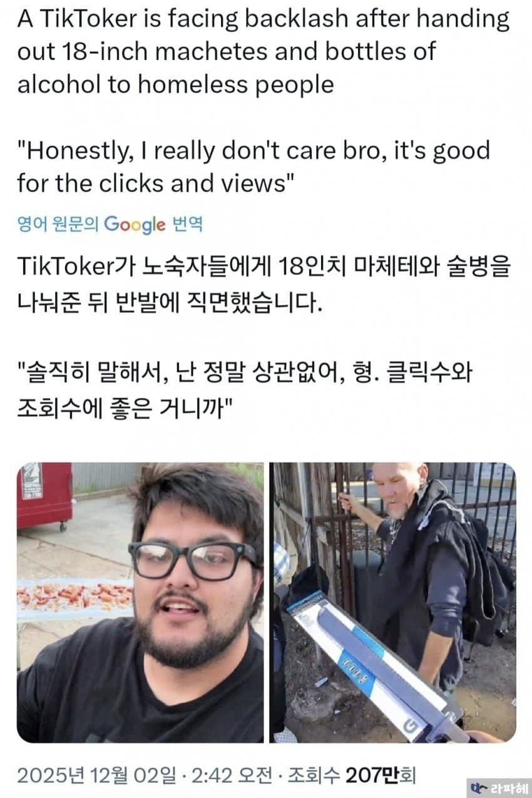Click the timestamp '2:42 오전'

[233, 775]
